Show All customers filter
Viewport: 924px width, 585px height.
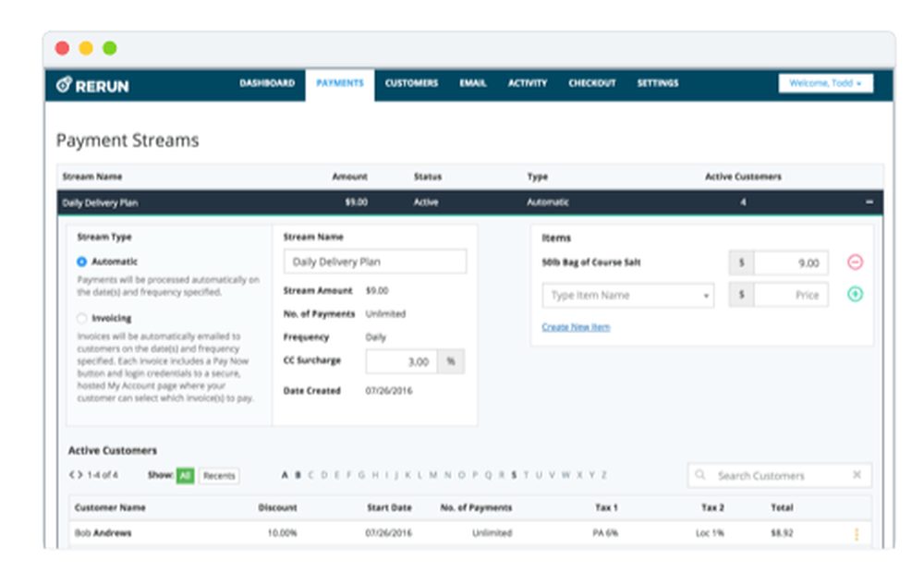[x=185, y=475]
